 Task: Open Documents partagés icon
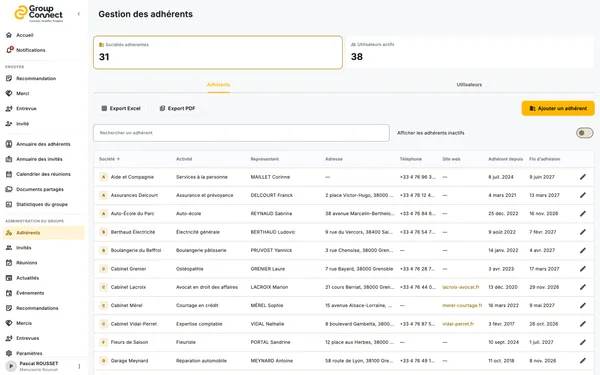tap(9, 189)
